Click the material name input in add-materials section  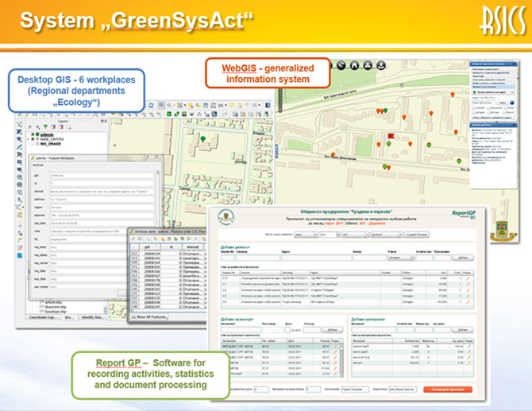[373, 330]
